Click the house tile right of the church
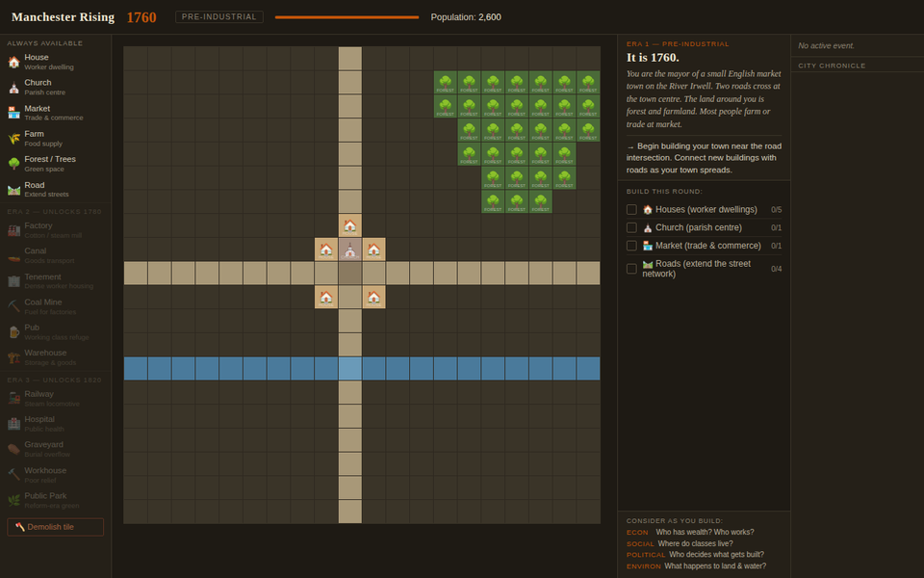The width and height of the screenshot is (924, 578). (x=373, y=250)
